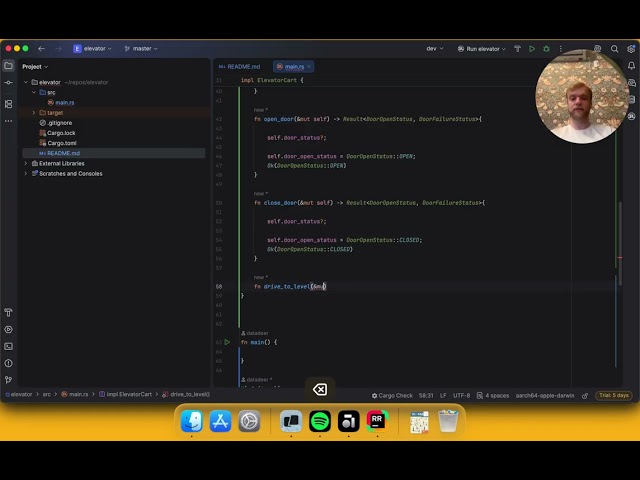
Task: Open the Project view dropdown
Action: click(x=35, y=67)
